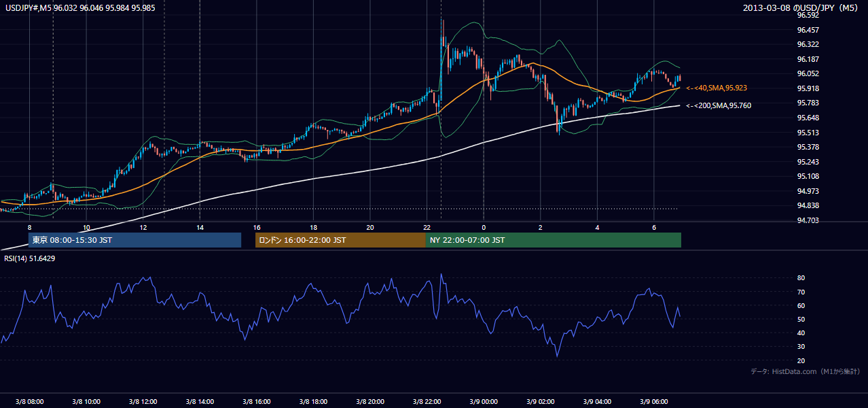Click the RSI 30 level label
Image resolution: width=868 pixels, height=408 pixels.
(x=801, y=346)
